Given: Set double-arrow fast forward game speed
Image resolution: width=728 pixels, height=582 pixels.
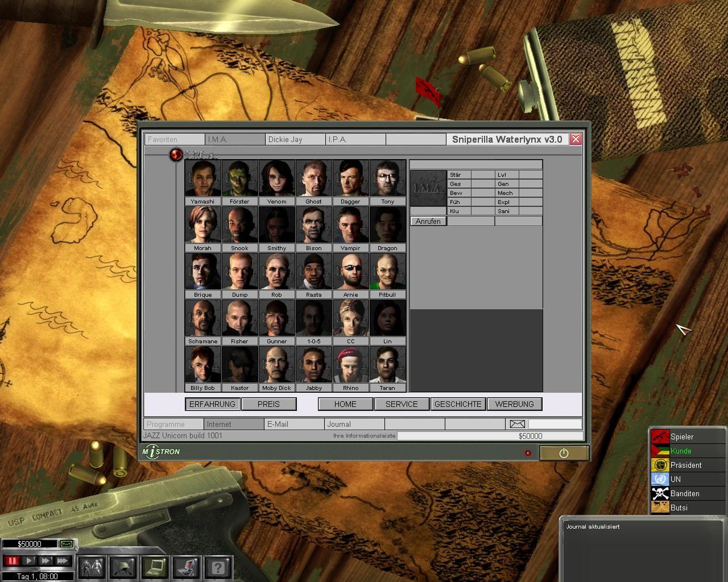Looking at the screenshot, I should (x=45, y=561).
